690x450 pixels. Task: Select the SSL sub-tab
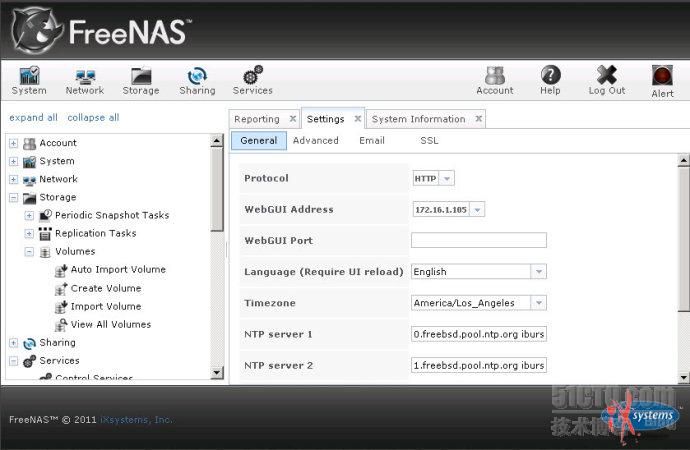(429, 141)
